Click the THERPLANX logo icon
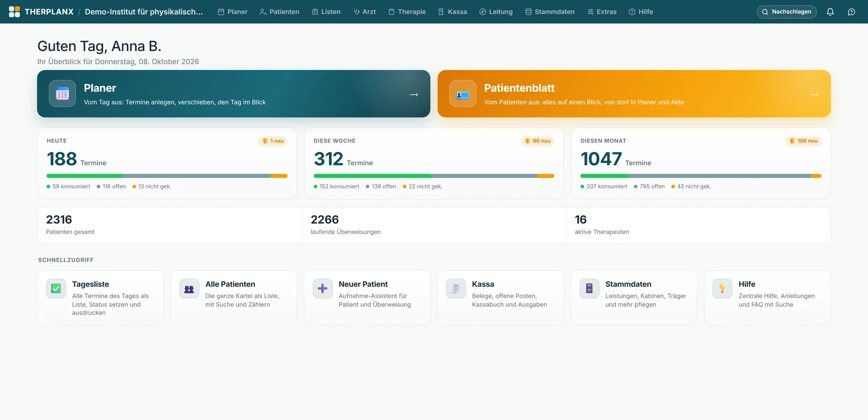This screenshot has width=868, height=420. [x=14, y=12]
